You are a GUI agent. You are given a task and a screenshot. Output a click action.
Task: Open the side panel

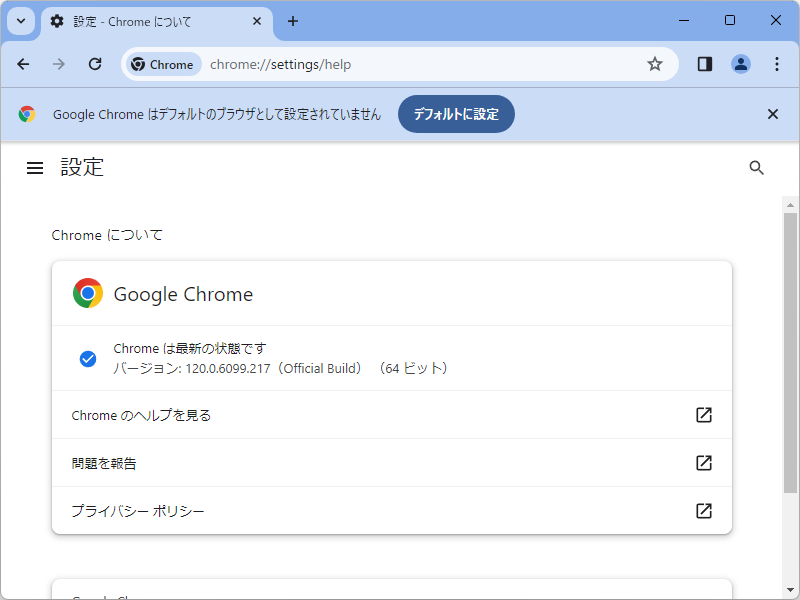[704, 63]
